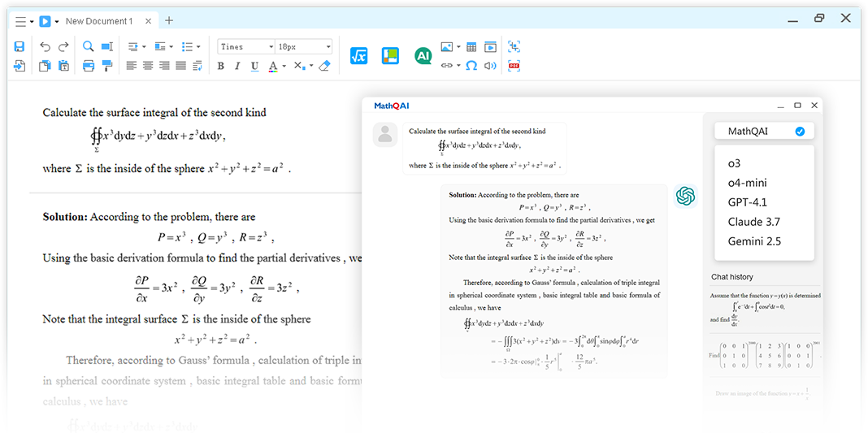The height and width of the screenshot is (433, 868).
Task: Export document via the PDF icon
Action: click(514, 66)
